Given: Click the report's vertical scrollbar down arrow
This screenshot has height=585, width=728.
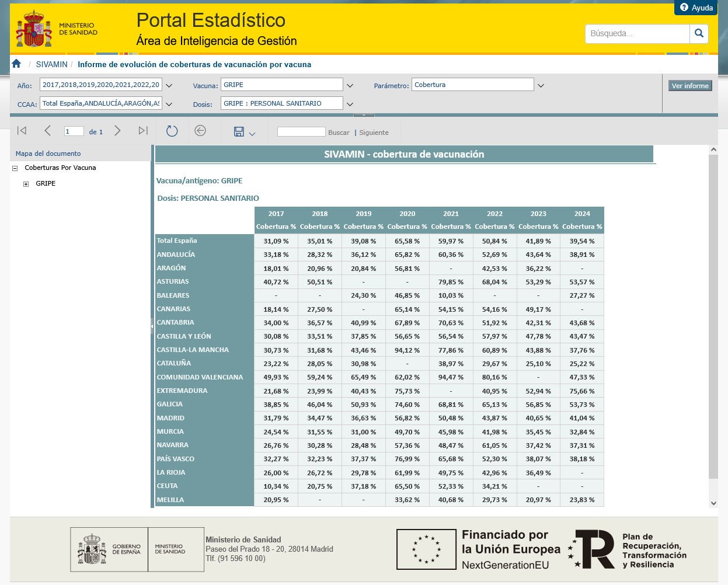Looking at the screenshot, I should 713,503.
